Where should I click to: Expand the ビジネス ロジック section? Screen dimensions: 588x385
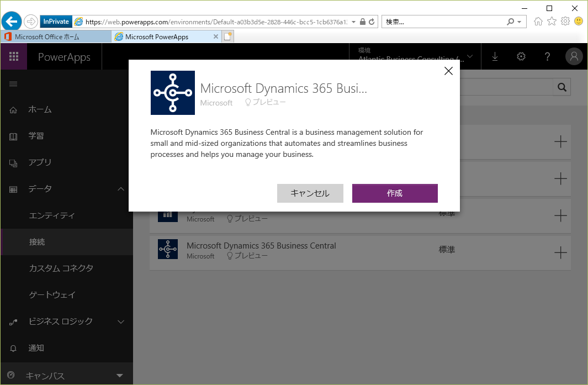(x=121, y=321)
